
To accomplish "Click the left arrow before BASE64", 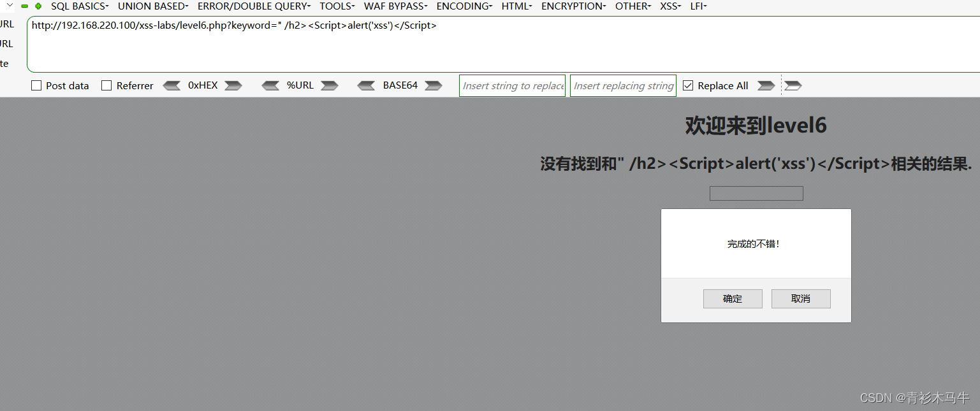I will [367, 85].
